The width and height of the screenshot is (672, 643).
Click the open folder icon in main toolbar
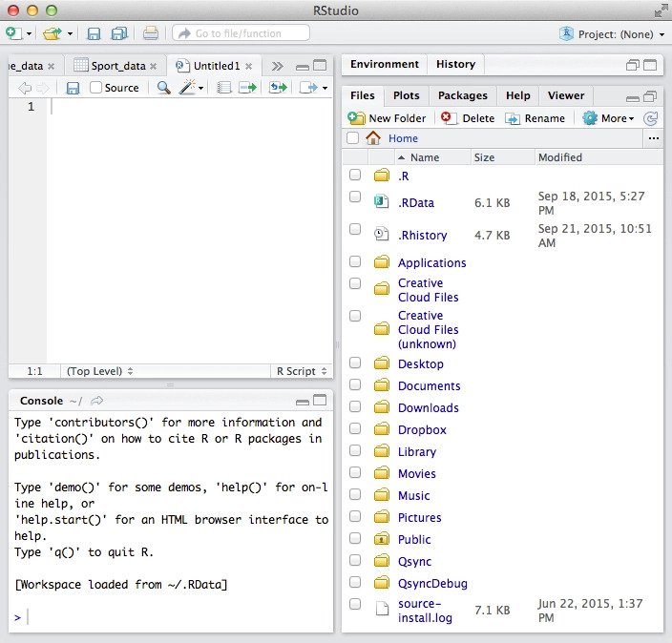pos(52,33)
